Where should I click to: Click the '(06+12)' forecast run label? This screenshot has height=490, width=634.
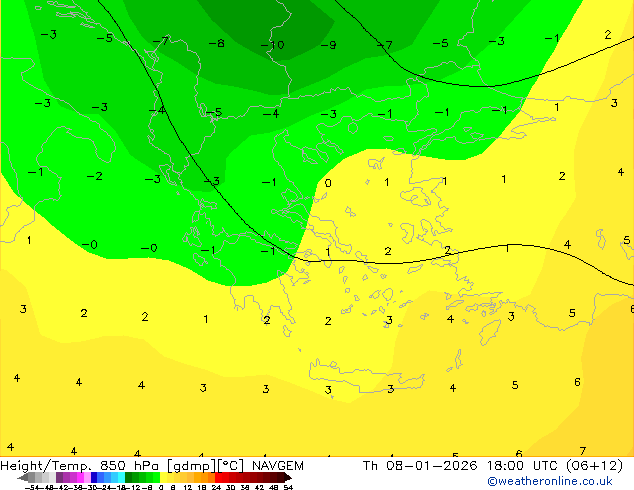[x=594, y=466]
